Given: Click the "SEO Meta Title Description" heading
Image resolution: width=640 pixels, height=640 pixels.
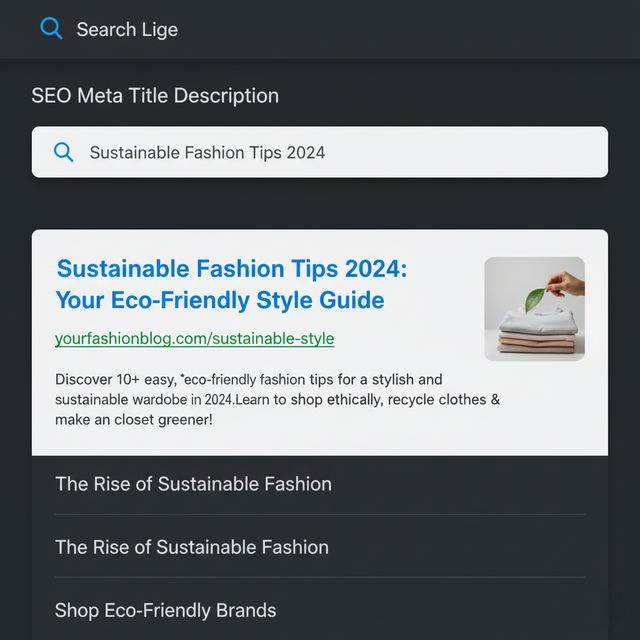Looking at the screenshot, I should (155, 96).
